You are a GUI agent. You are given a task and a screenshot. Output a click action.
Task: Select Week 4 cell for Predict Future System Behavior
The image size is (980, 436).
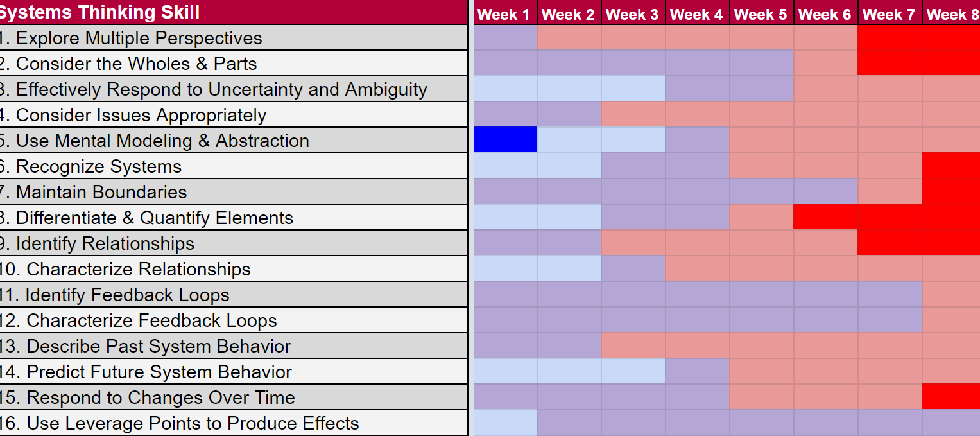click(x=697, y=371)
